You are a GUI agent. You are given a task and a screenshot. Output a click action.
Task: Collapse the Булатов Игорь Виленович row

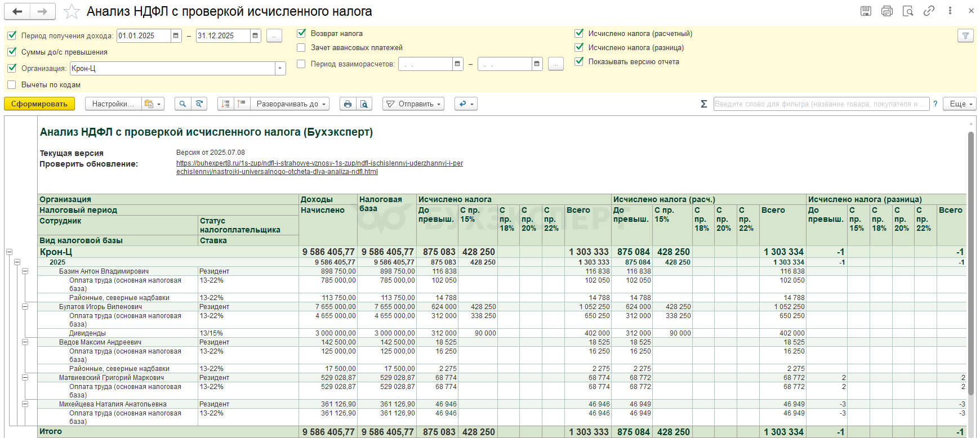point(25,307)
